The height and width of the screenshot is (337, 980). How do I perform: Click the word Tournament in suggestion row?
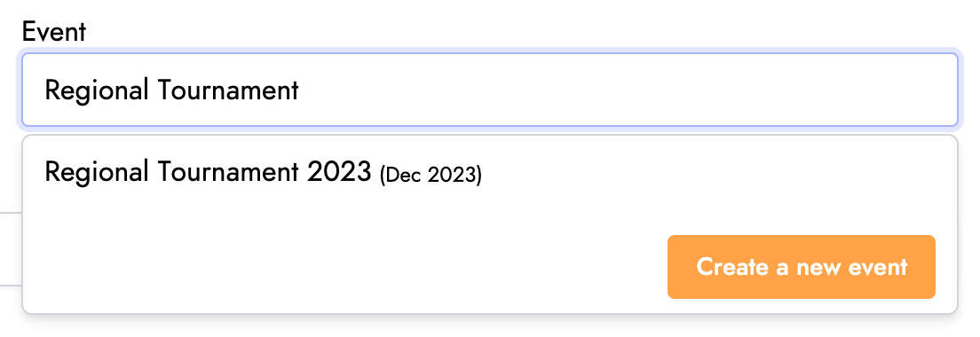click(227, 172)
